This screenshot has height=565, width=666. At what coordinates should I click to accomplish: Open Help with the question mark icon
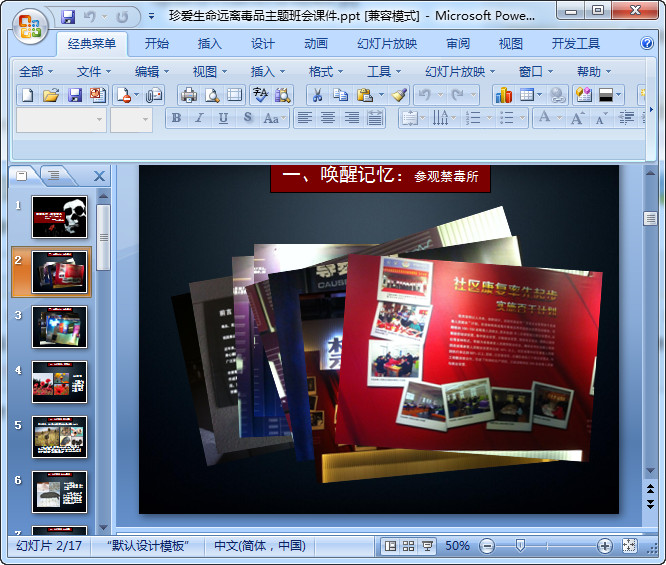[647, 43]
